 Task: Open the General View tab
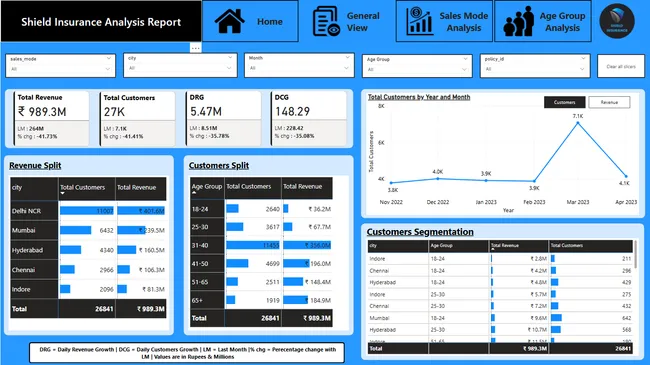347,21
